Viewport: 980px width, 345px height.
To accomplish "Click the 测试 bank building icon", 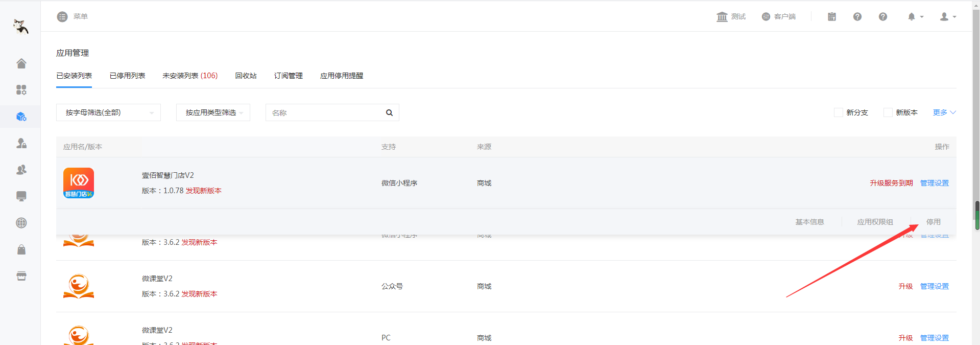I will tap(722, 17).
